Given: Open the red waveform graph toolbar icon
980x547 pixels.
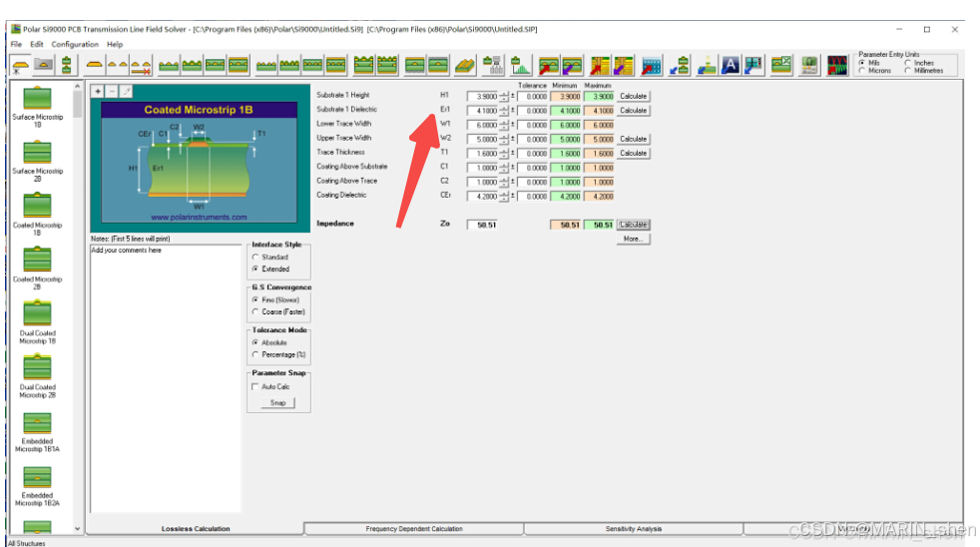Looking at the screenshot, I should 837,65.
